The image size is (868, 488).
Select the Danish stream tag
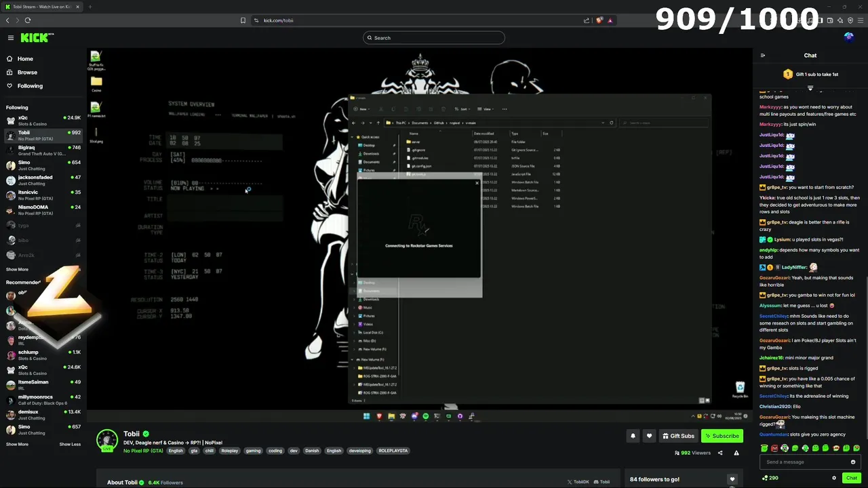pyautogui.click(x=312, y=451)
